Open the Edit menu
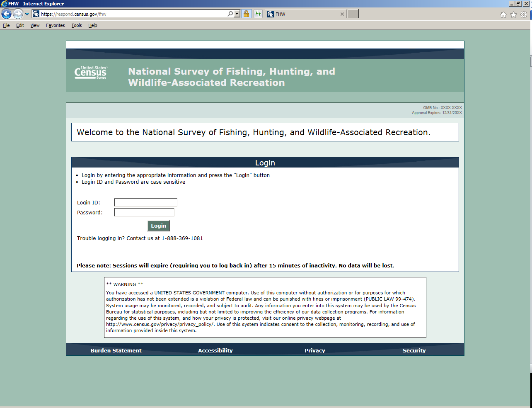The height and width of the screenshot is (408, 532). (x=20, y=25)
